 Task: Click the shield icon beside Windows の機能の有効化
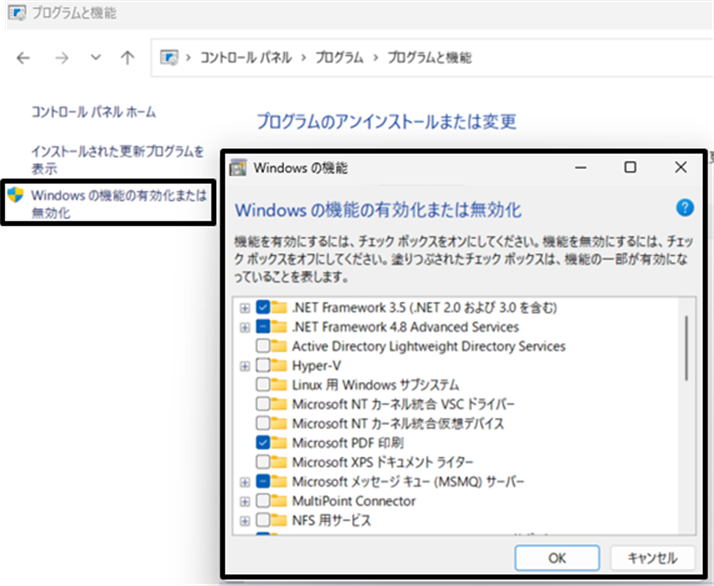[16, 195]
